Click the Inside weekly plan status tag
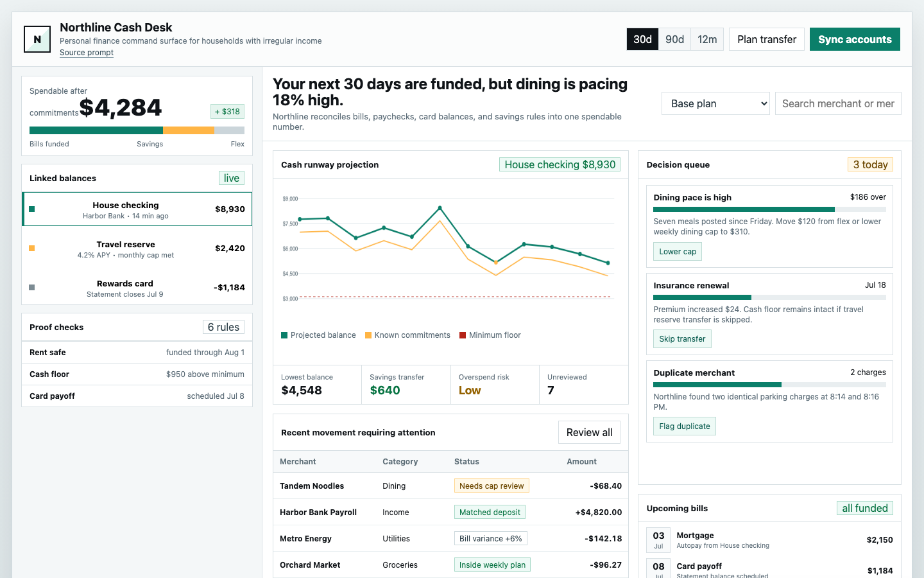 point(492,565)
